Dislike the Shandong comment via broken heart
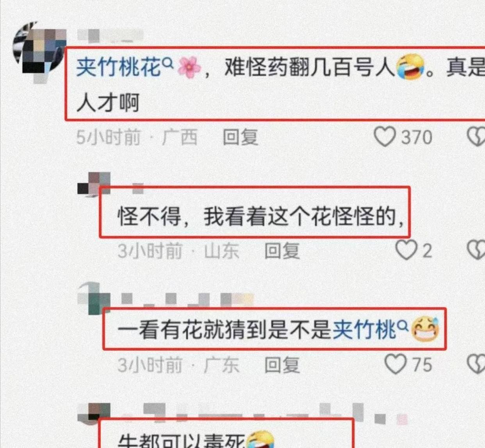 tap(477, 250)
